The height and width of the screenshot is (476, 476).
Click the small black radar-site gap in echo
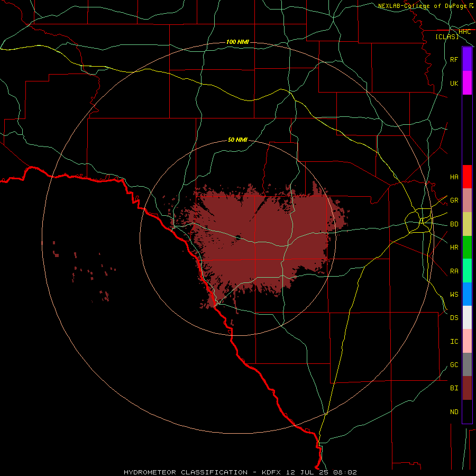click(x=239, y=237)
